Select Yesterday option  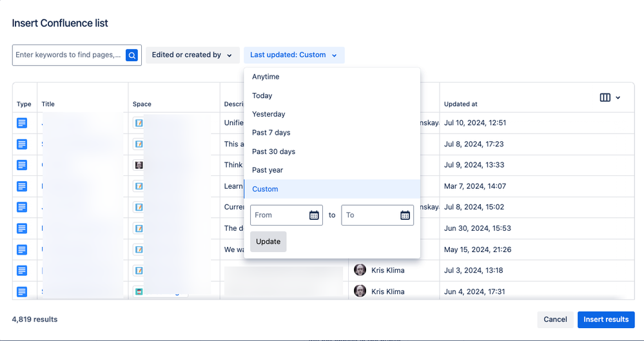point(332,114)
